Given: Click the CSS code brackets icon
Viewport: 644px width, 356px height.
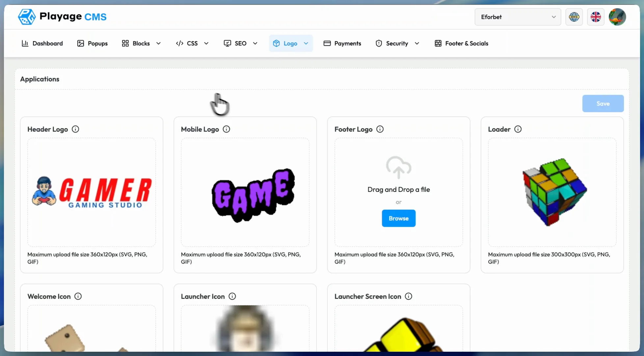Looking at the screenshot, I should point(179,43).
